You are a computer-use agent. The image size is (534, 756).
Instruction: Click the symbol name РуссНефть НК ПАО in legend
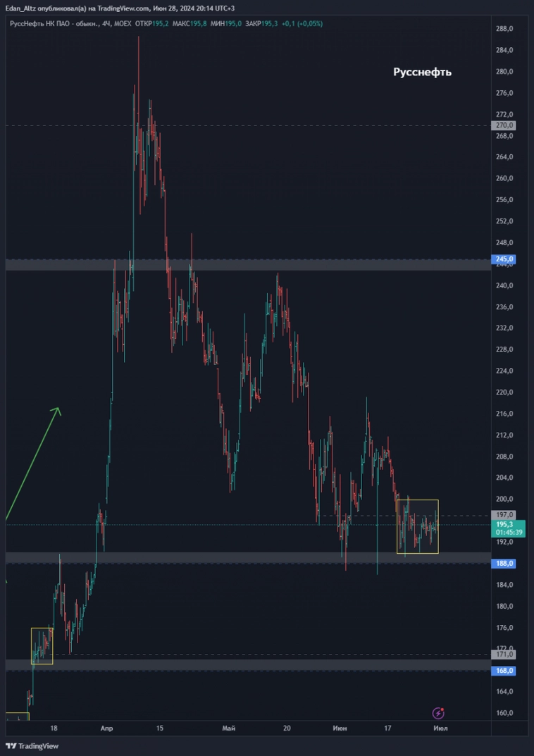tap(40, 24)
